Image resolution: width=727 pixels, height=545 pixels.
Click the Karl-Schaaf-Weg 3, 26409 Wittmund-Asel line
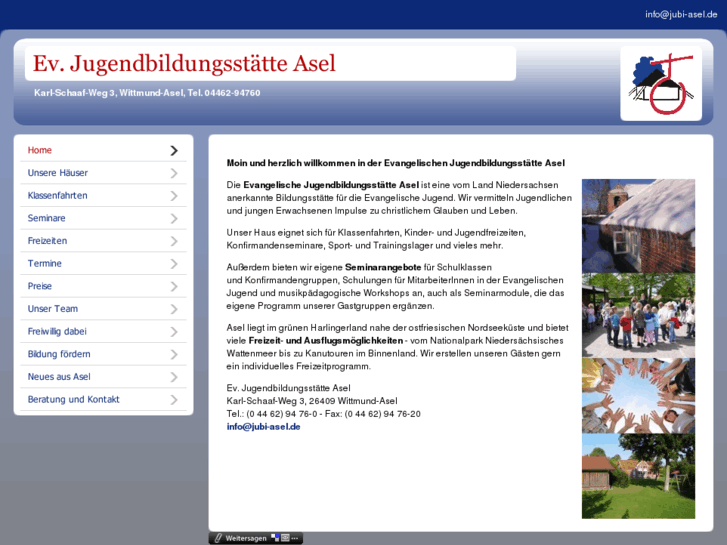pos(312,401)
